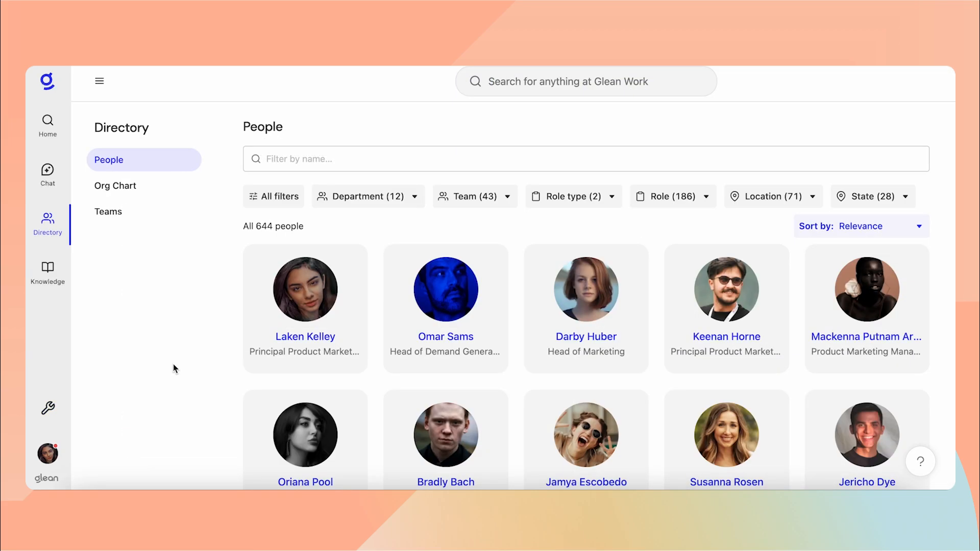The width and height of the screenshot is (980, 551).
Task: Open the Team filter dropdown
Action: tap(474, 196)
